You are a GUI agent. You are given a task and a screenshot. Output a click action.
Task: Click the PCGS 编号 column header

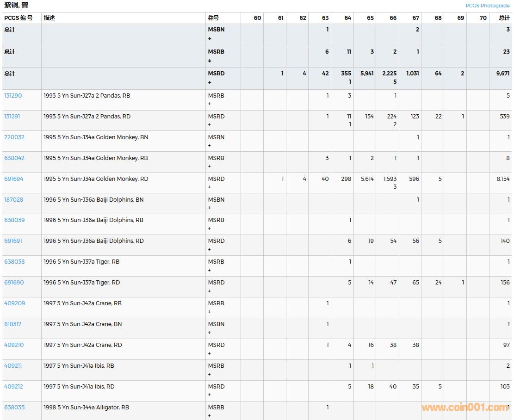point(19,18)
